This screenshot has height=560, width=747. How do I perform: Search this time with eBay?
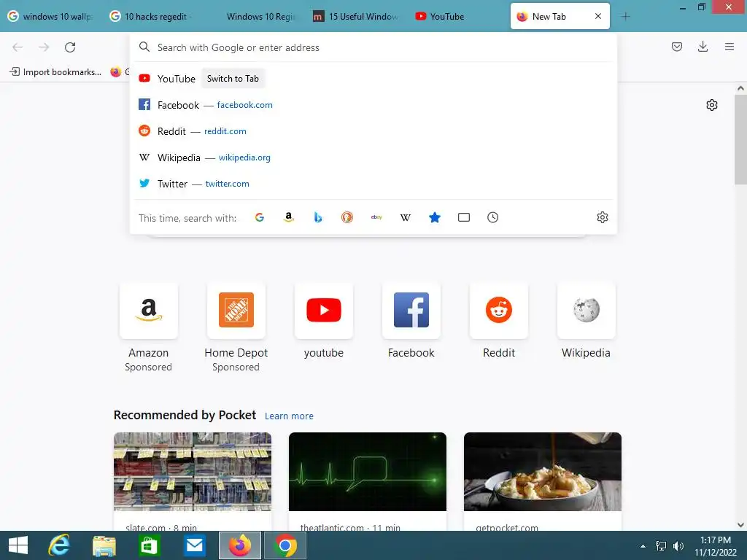pyautogui.click(x=376, y=217)
